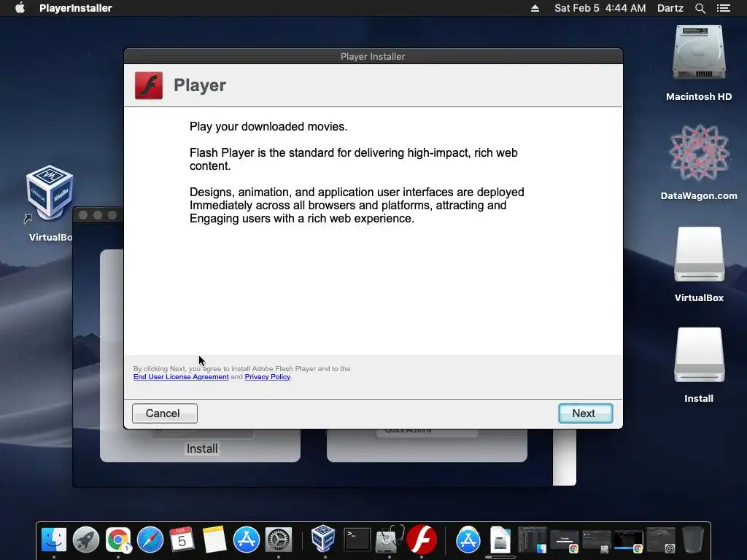
Task: Open VirtualBox from the dock
Action: [323, 539]
